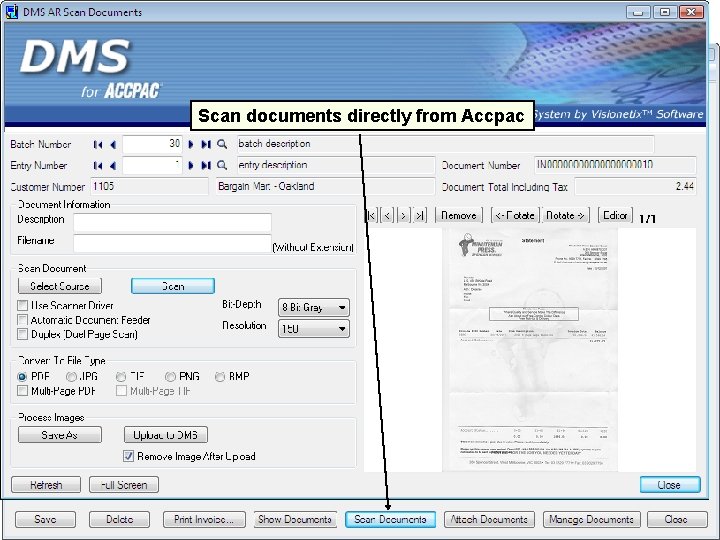The width and height of the screenshot is (720, 540).
Task: Show previous scanned page
Action: pos(388,215)
